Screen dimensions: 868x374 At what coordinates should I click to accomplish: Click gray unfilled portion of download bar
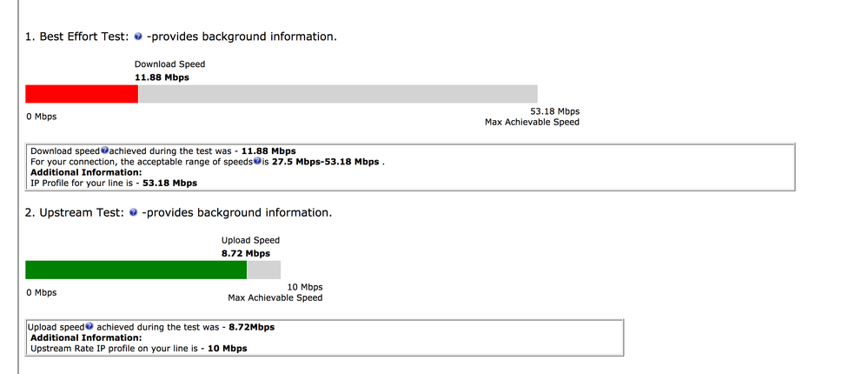click(338, 94)
